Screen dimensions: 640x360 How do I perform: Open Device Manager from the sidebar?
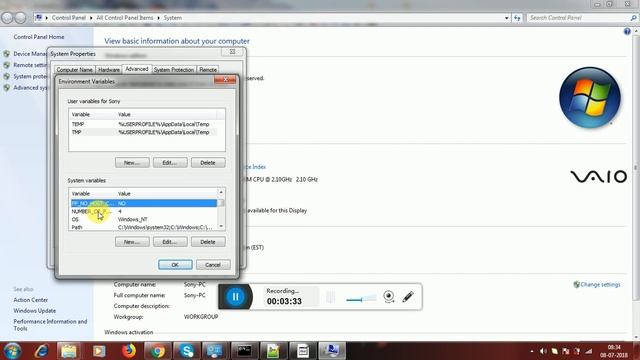pyautogui.click(x=30, y=54)
